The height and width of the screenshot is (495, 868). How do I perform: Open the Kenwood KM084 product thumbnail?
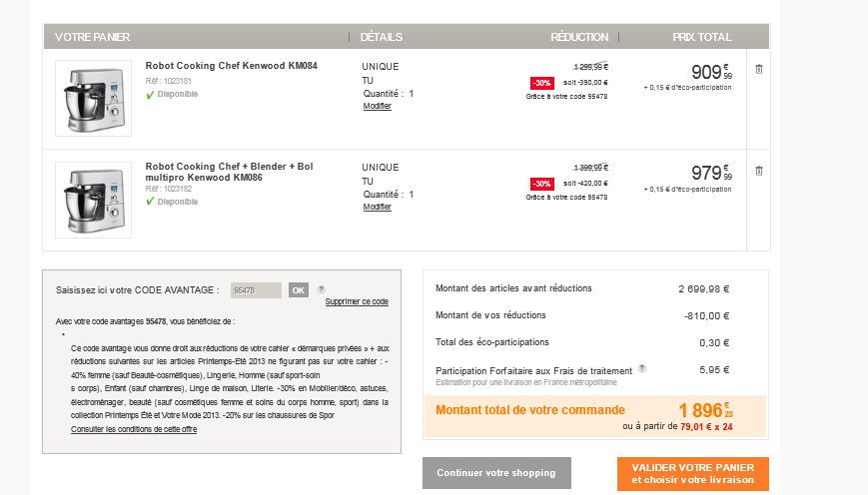pyautogui.click(x=93, y=98)
